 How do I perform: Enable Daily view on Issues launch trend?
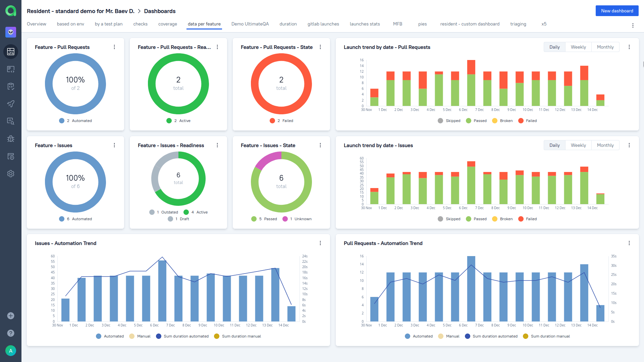click(x=554, y=145)
